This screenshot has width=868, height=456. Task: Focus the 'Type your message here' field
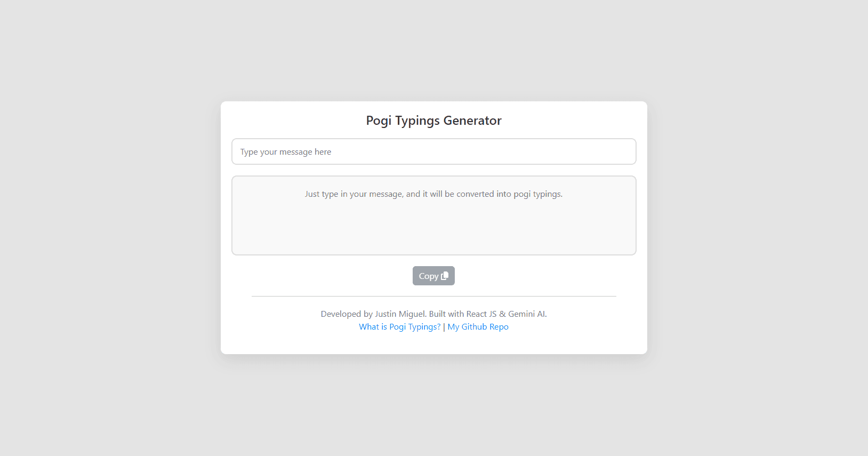434,151
